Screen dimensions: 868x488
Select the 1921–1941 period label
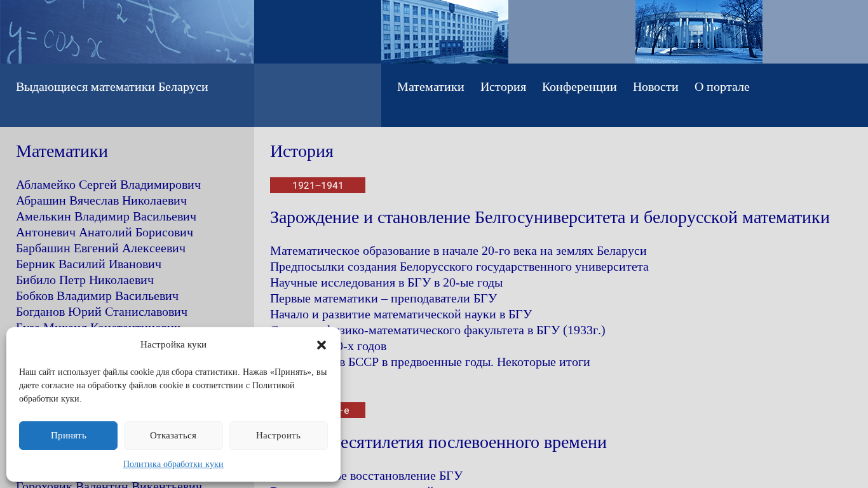point(318,186)
